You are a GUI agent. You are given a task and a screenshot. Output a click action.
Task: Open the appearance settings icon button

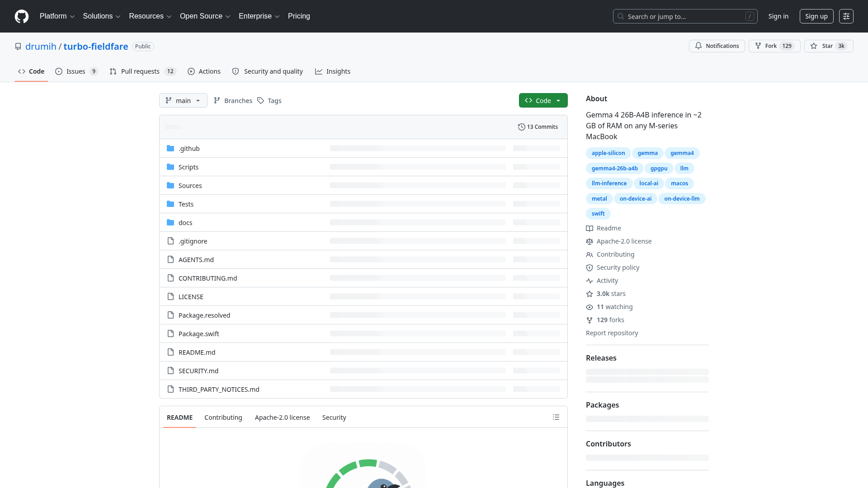coord(846,16)
